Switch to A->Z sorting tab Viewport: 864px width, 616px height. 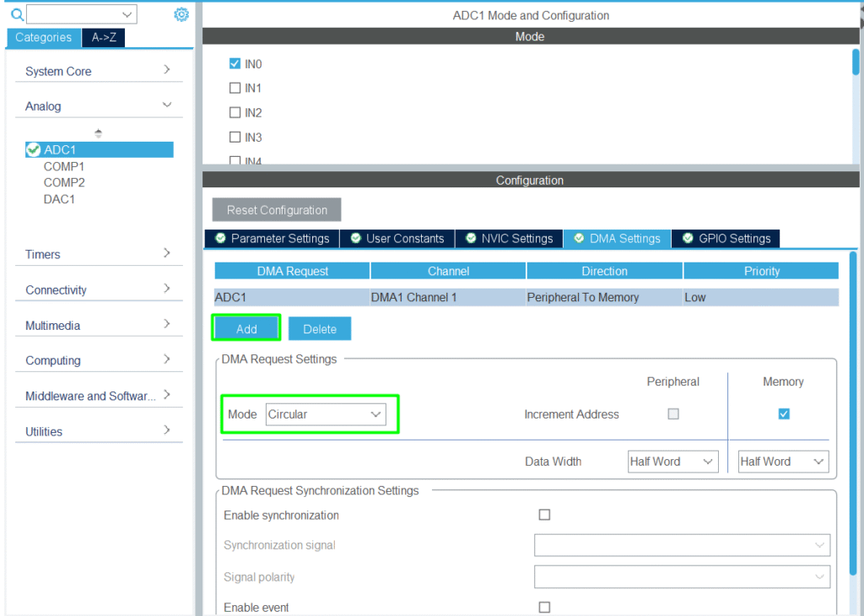point(104,37)
